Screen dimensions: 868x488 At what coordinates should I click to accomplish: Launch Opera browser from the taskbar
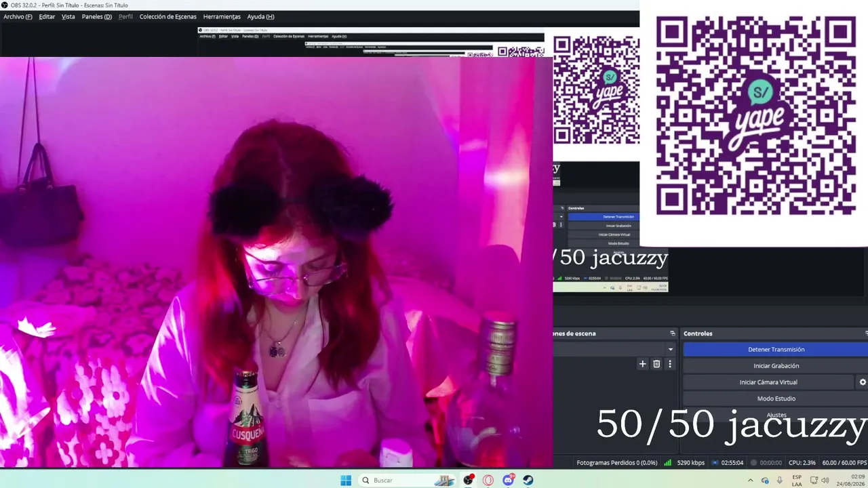pyautogui.click(x=488, y=481)
